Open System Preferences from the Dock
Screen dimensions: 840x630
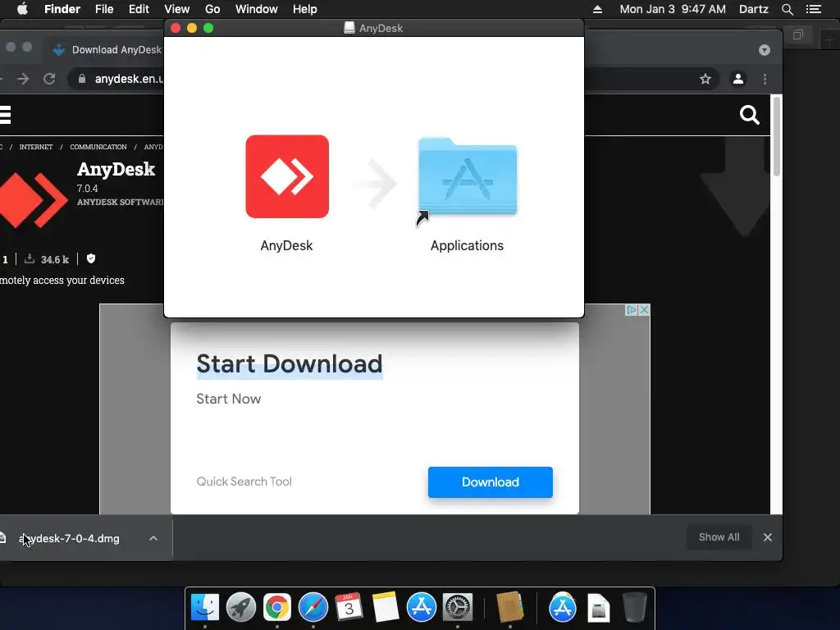457,608
